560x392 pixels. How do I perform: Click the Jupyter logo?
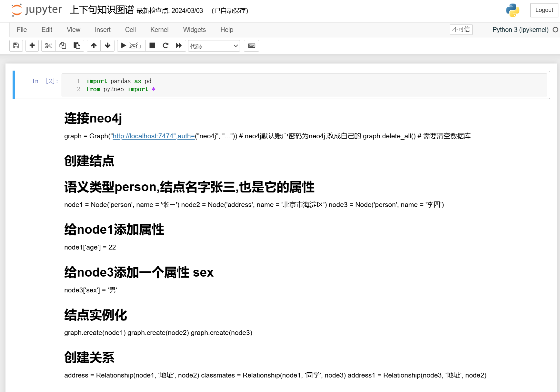tap(36, 10)
